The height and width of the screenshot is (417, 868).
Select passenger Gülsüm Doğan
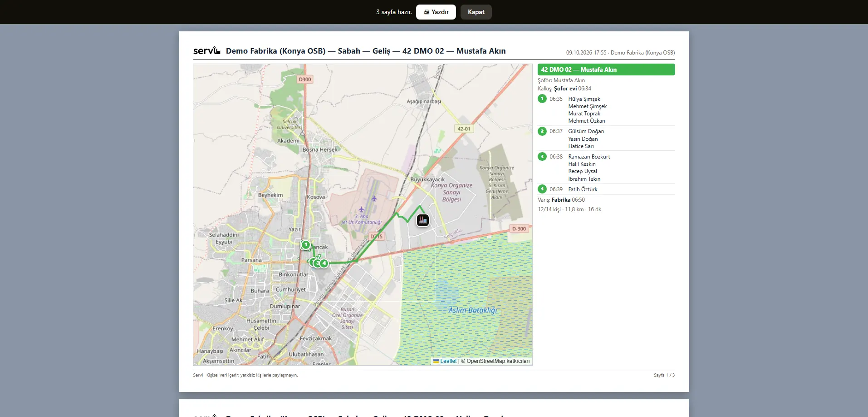click(586, 131)
